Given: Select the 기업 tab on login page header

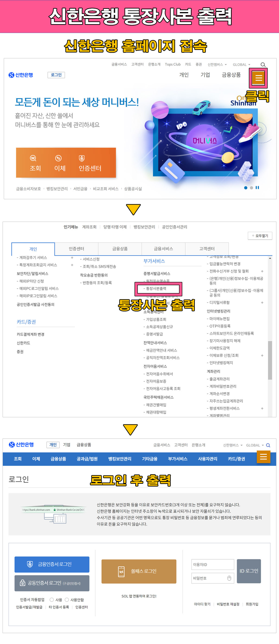Looking at the screenshot, I should point(66,445).
